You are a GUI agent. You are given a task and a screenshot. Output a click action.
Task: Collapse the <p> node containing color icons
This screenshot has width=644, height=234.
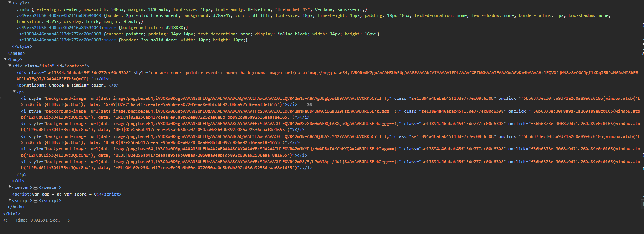14,92
